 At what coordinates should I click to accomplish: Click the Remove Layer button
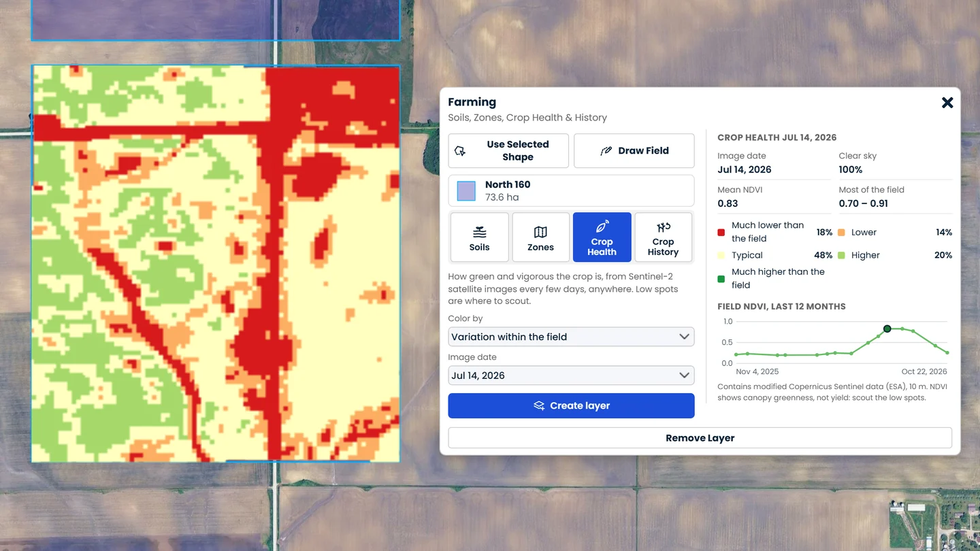[x=700, y=438]
